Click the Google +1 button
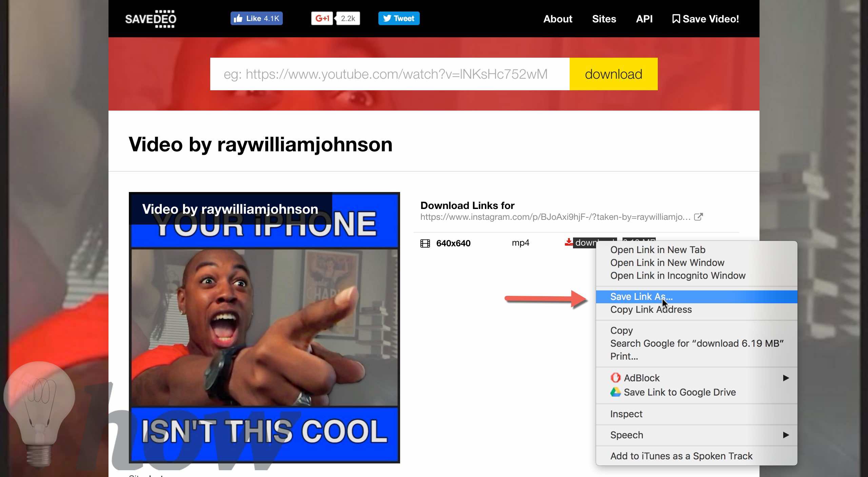868x477 pixels. click(322, 18)
